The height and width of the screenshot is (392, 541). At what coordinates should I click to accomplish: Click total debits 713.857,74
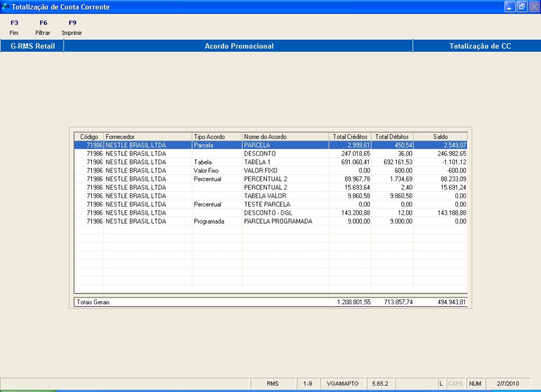pos(398,302)
